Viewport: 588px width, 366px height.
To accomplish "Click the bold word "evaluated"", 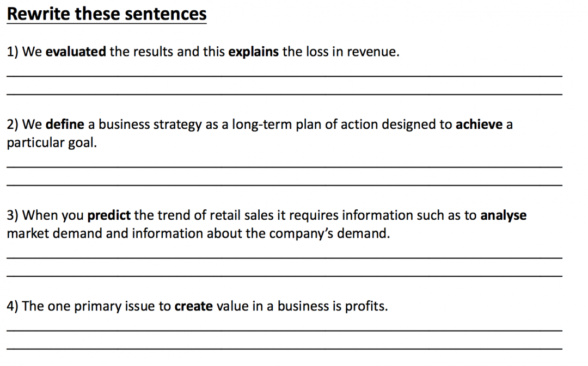I will (x=76, y=52).
